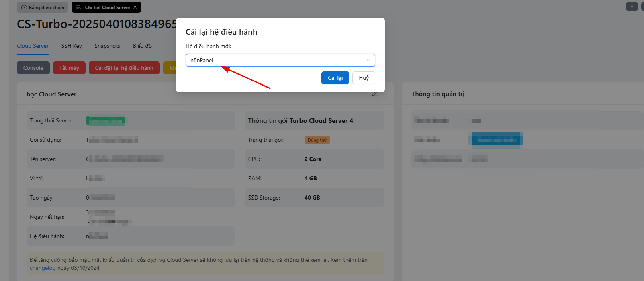Click the pencil edit icon on the server card

point(375,94)
